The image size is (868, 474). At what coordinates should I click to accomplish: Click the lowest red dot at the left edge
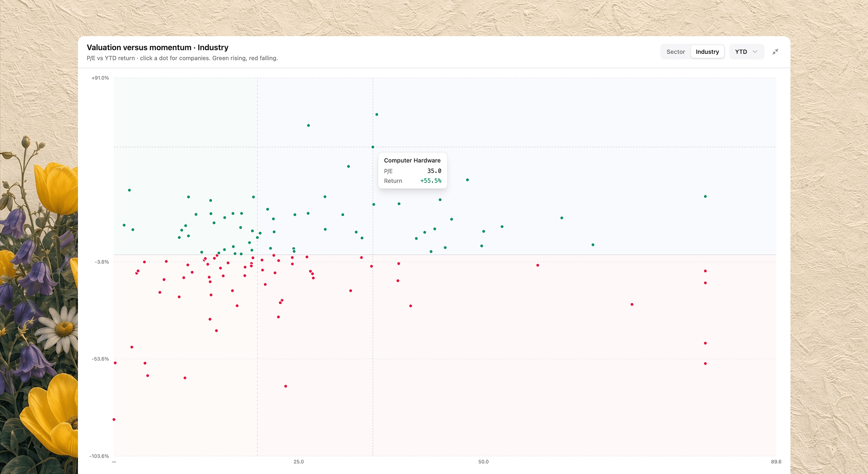(114, 419)
